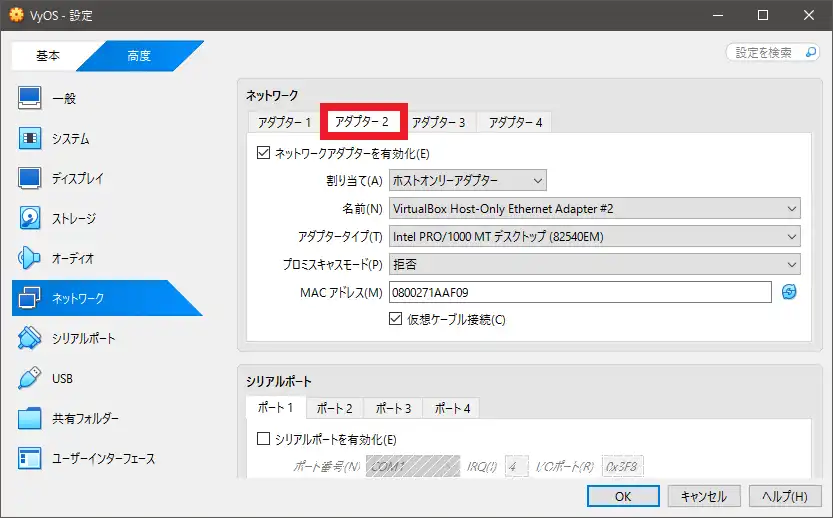The width and height of the screenshot is (833, 518).
Task: Select the 共有フォルダー label in sidebar
Action: pyautogui.click(x=86, y=419)
